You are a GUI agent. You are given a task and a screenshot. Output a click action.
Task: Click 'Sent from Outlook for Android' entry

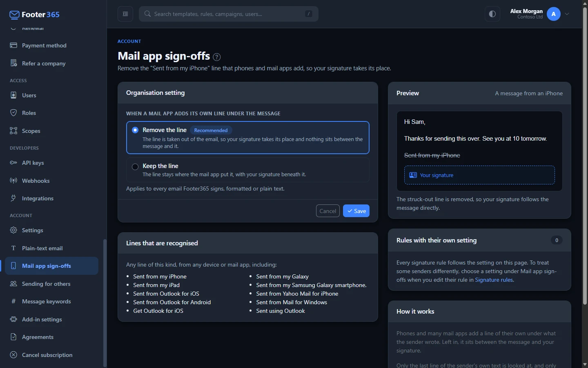pyautogui.click(x=172, y=302)
